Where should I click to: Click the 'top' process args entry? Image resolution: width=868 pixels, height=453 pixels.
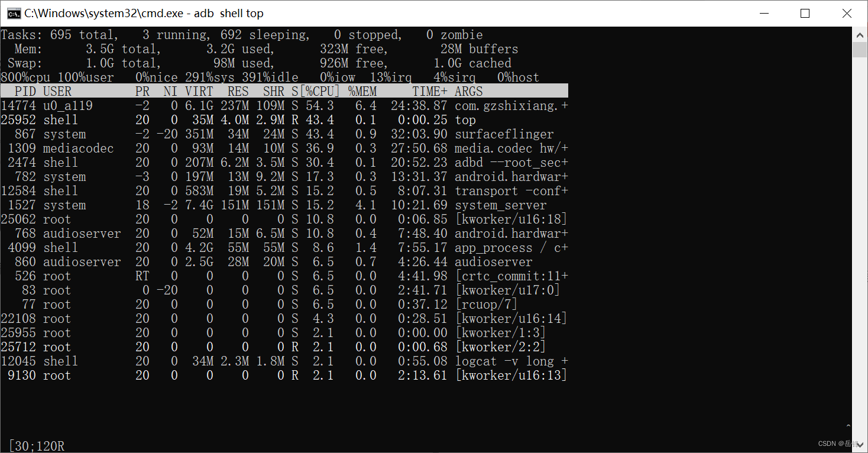coord(465,120)
